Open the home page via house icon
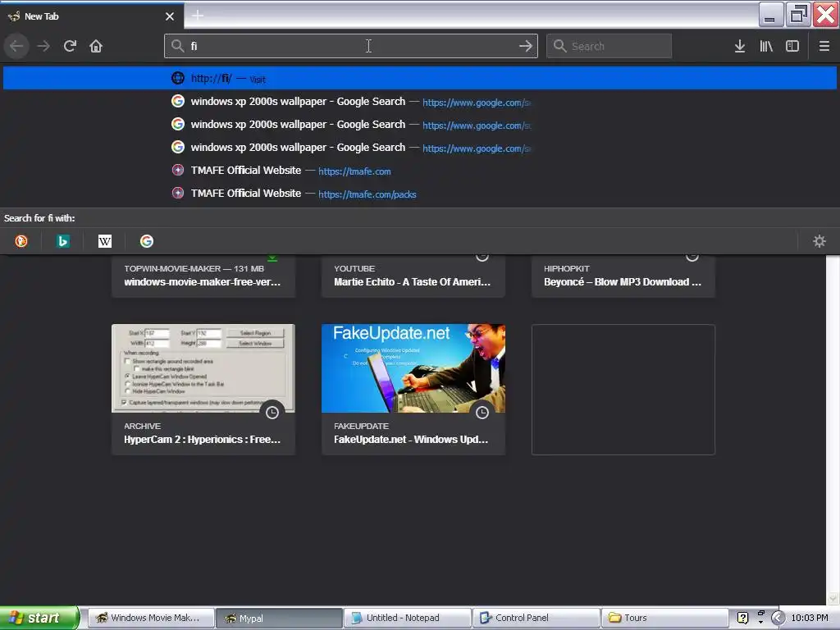The image size is (840, 630). pyautogui.click(x=96, y=46)
